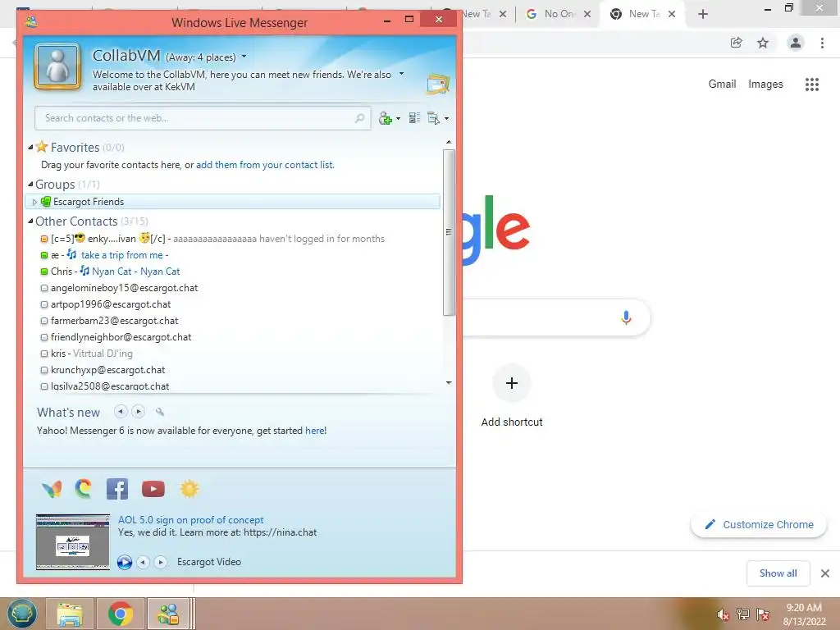Close the No On Google tab
The width and height of the screenshot is (840, 630).
point(587,14)
